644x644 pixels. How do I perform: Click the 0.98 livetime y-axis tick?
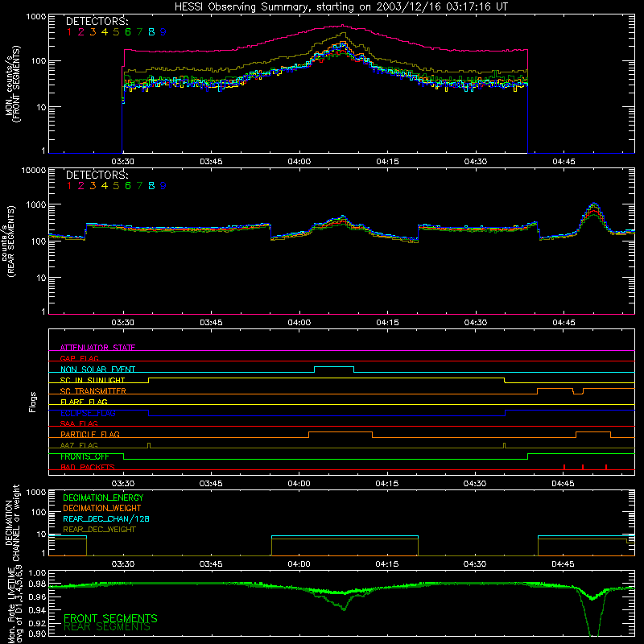(x=37, y=584)
